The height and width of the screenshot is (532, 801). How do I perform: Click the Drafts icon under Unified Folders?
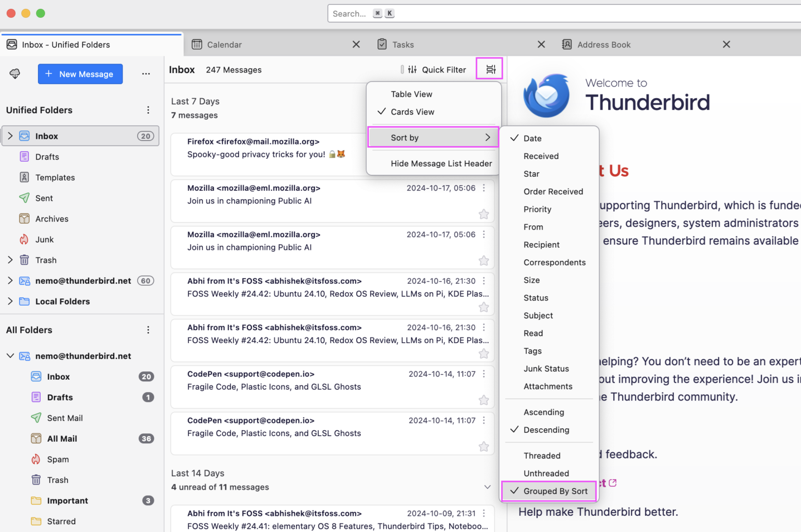(x=25, y=157)
